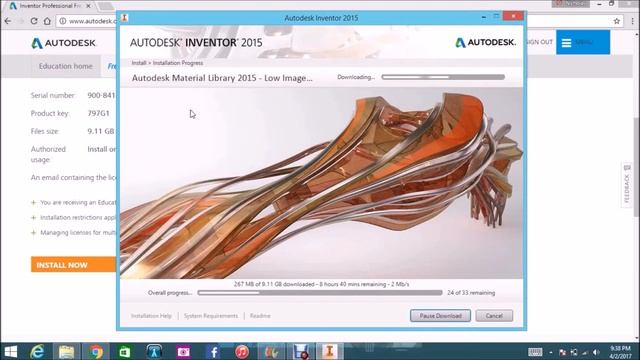Cancel the Inventor installation
Screen dimensions: 640x360
(x=494, y=316)
